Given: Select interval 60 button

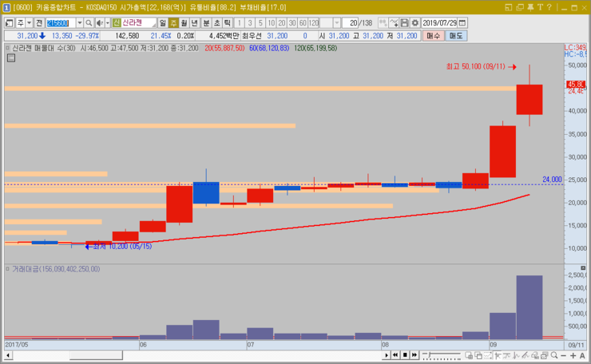Looking at the screenshot, I should pyautogui.click(x=303, y=23).
